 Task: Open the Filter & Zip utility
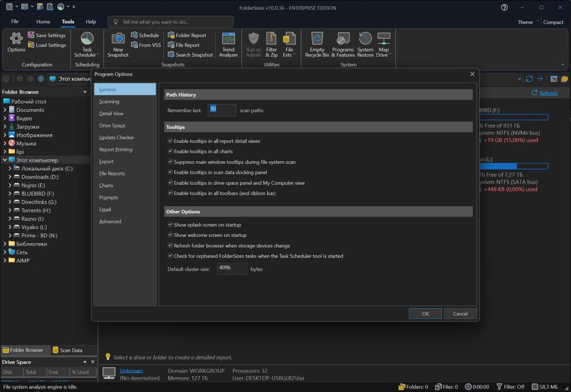pyautogui.click(x=271, y=39)
